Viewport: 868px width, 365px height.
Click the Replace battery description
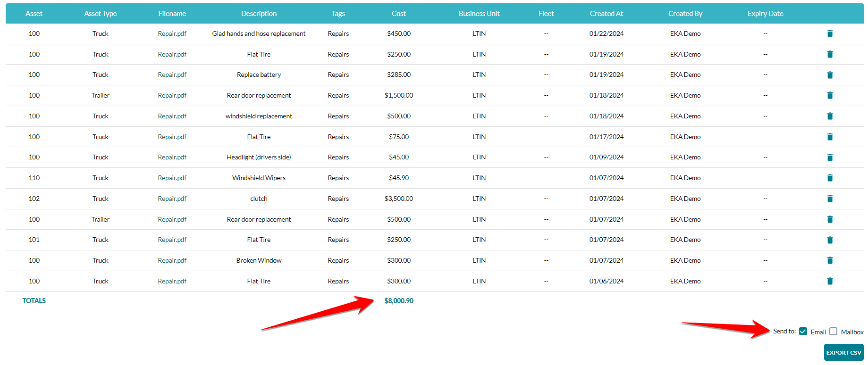click(x=259, y=75)
